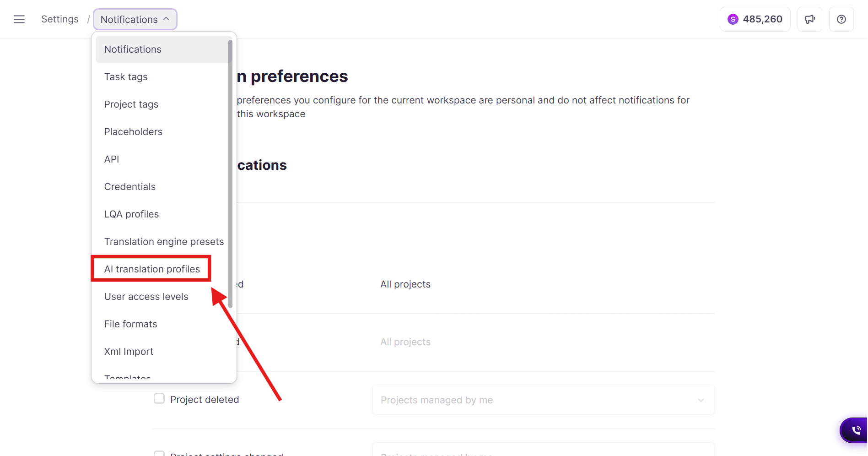Tick the Project settings changed checkbox
The width and height of the screenshot is (868, 456).
[159, 453]
